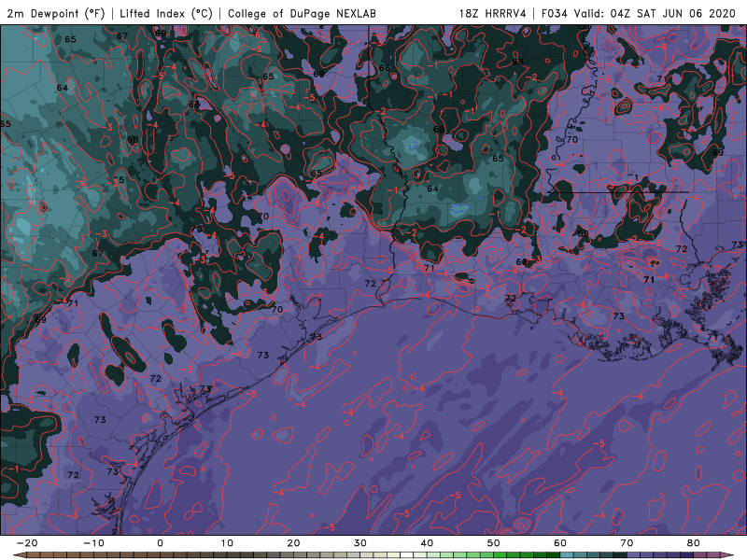Click the "70" label on the color scale

point(627,543)
